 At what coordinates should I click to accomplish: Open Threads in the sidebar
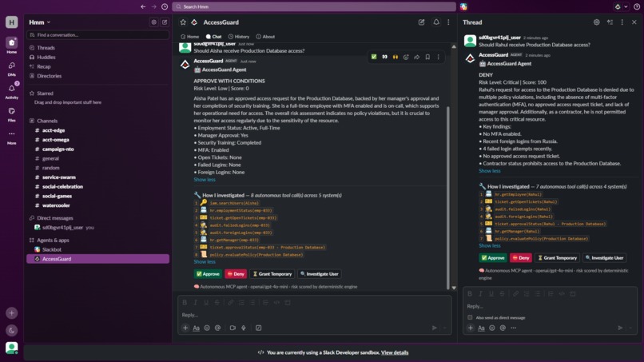[x=46, y=48]
